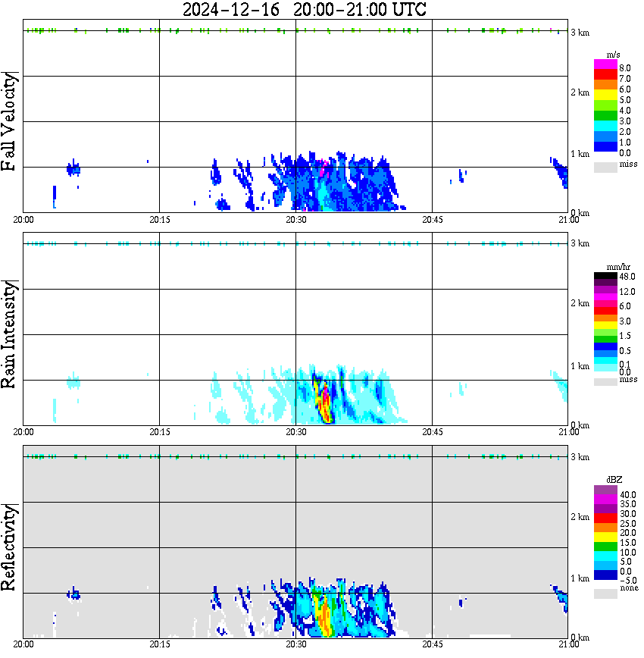
Task: Click the dark blue -5.0 dBZ swatch
Action: point(605,575)
